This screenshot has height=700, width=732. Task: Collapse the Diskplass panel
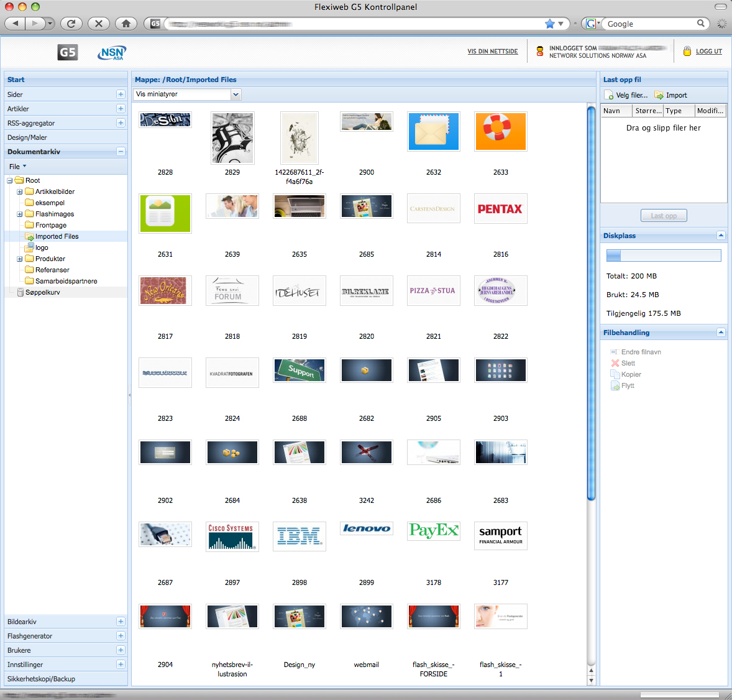coord(721,235)
